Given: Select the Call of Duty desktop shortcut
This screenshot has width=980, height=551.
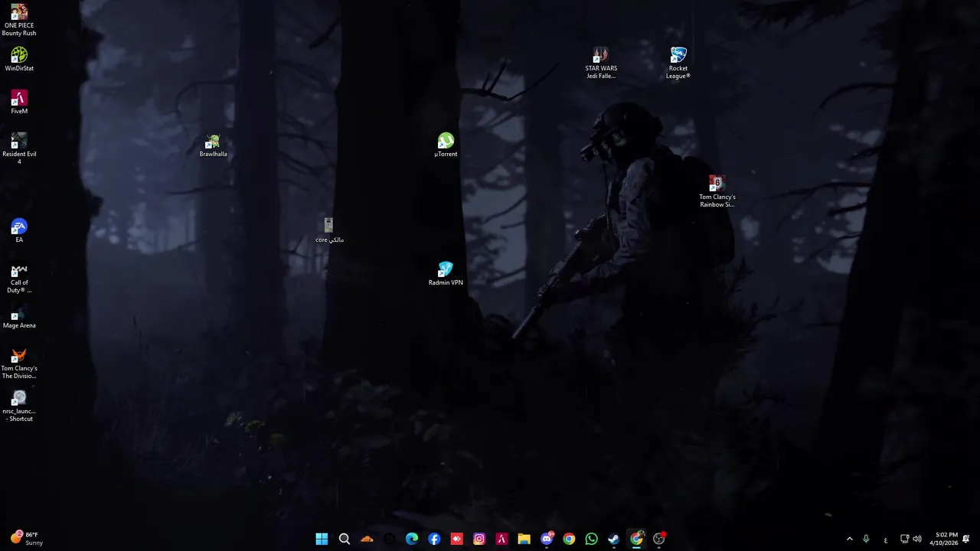Looking at the screenshot, I should (x=19, y=278).
